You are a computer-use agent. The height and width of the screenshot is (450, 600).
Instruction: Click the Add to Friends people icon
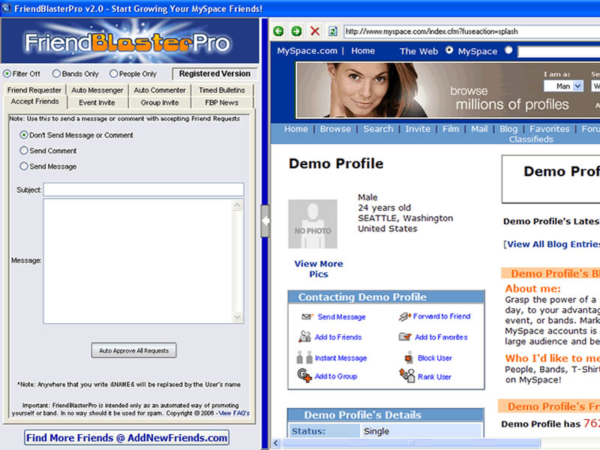(305, 336)
